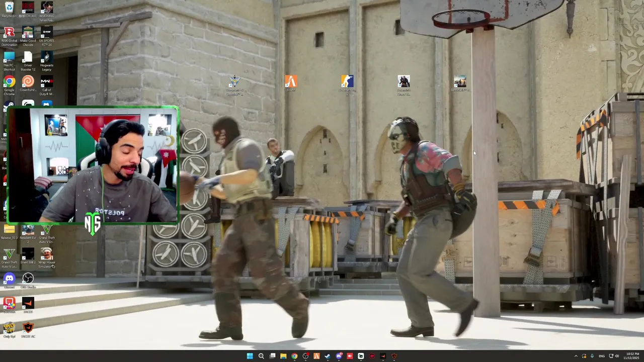Launch FiveM shortcut in desktop center
Viewport: 644px width, 362px height.
click(291, 83)
